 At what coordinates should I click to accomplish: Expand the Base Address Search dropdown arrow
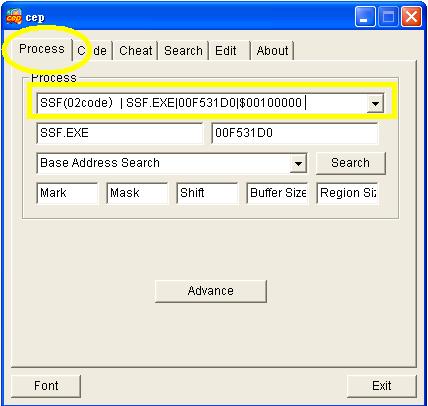[298, 163]
